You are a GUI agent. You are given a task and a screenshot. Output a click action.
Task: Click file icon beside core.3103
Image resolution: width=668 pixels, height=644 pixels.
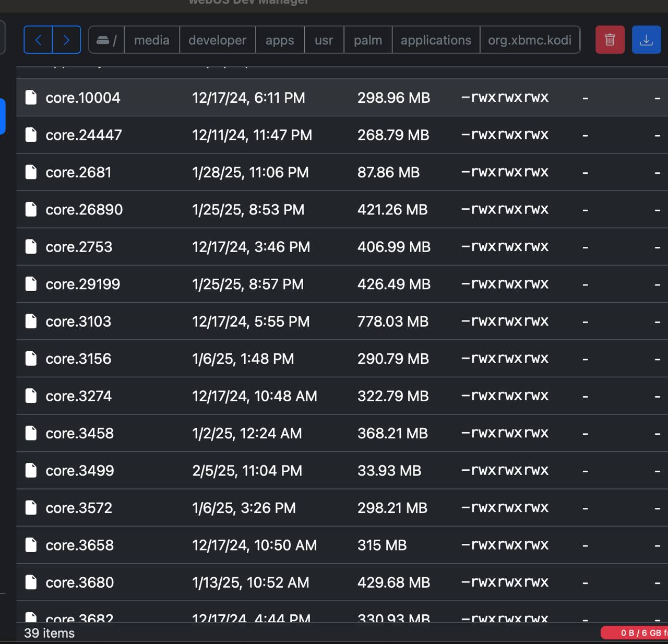click(x=31, y=321)
